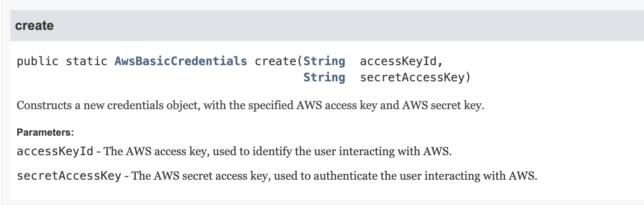The image size is (644, 205).
Task: Click the "static" keyword in the signature
Action: click(x=86, y=61)
